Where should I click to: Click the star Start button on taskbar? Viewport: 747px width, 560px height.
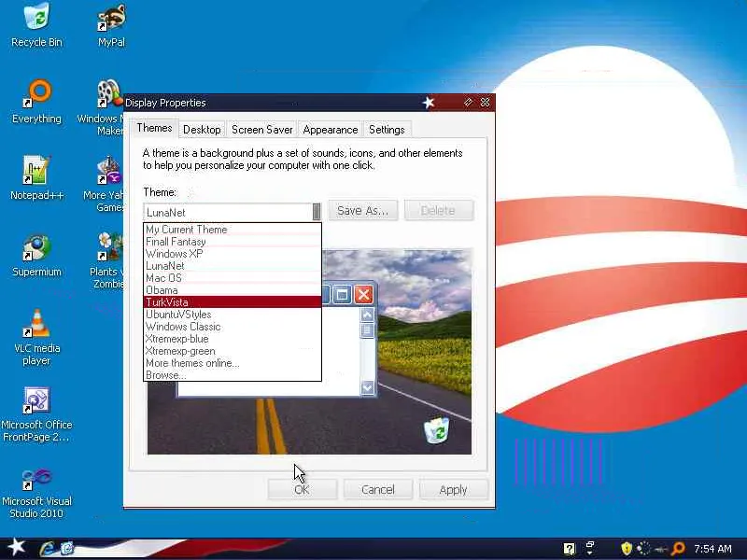pos(16,547)
